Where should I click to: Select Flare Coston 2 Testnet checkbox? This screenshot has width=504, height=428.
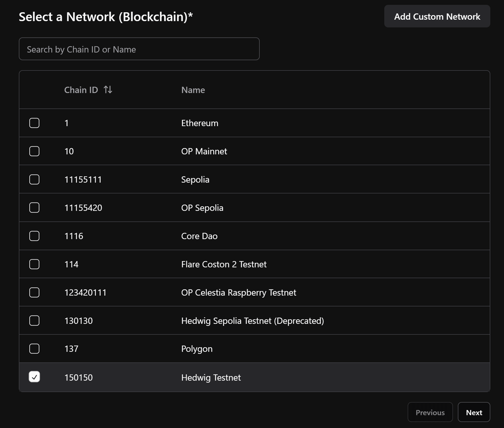click(x=34, y=264)
